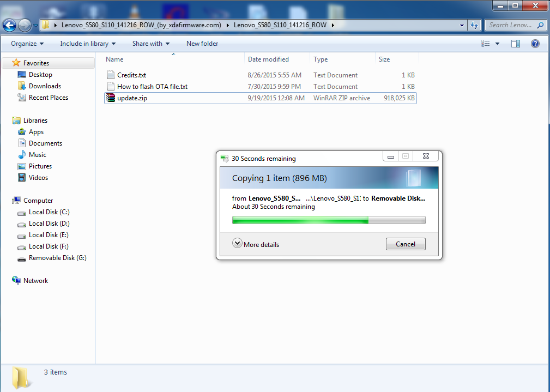550x392 pixels.
Task: Click the New folder toolbar button
Action: (202, 44)
